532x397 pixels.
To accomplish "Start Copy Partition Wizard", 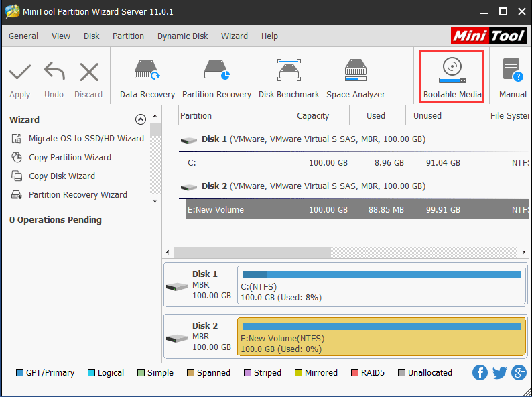I will [70, 157].
